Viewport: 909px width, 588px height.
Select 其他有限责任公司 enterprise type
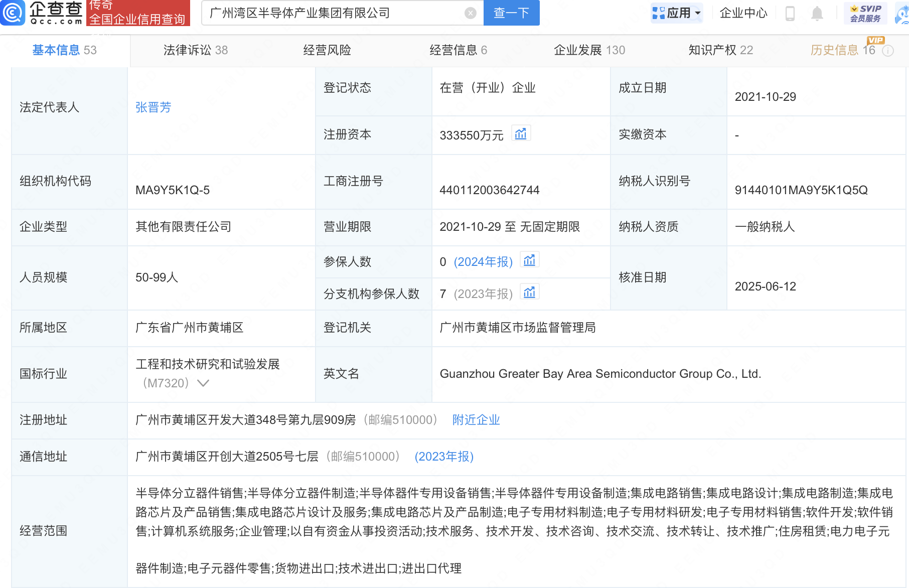[184, 227]
